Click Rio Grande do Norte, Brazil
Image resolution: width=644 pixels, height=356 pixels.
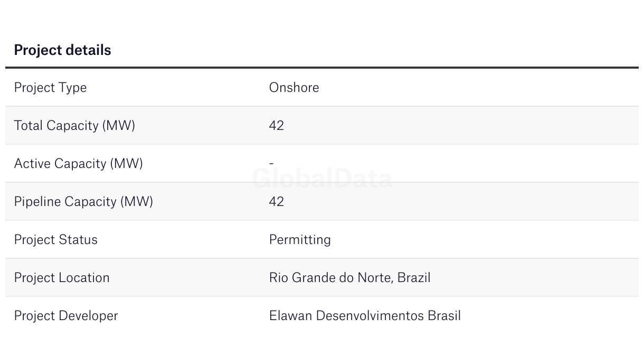[x=350, y=278]
